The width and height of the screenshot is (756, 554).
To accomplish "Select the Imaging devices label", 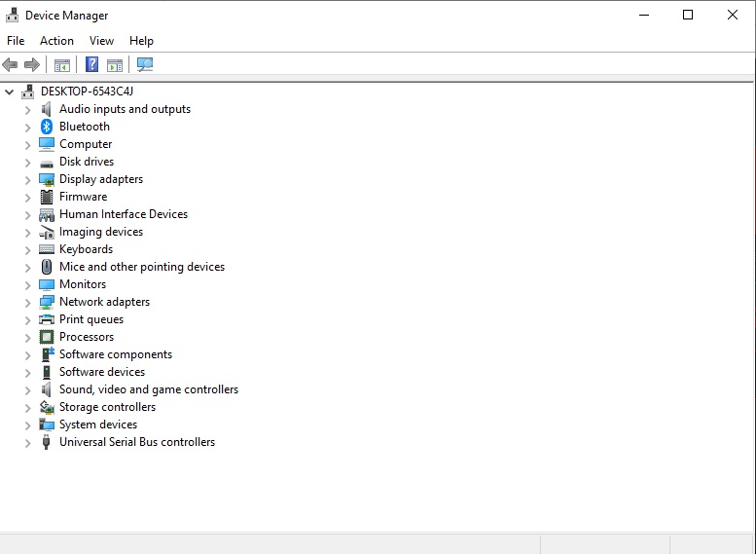I will pos(101,232).
